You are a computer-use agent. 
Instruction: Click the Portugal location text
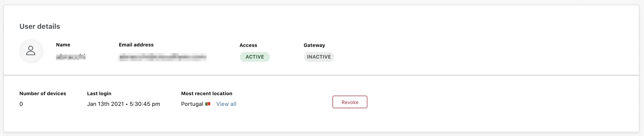192,104
